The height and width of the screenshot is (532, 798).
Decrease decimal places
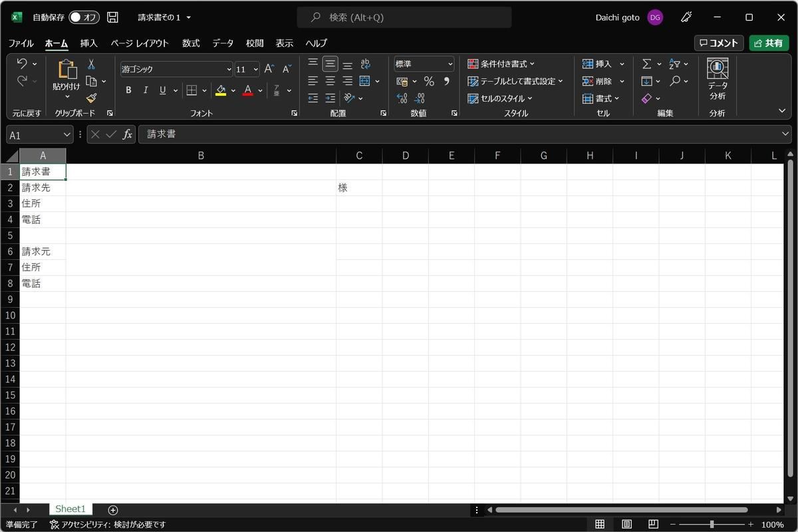tap(420, 98)
